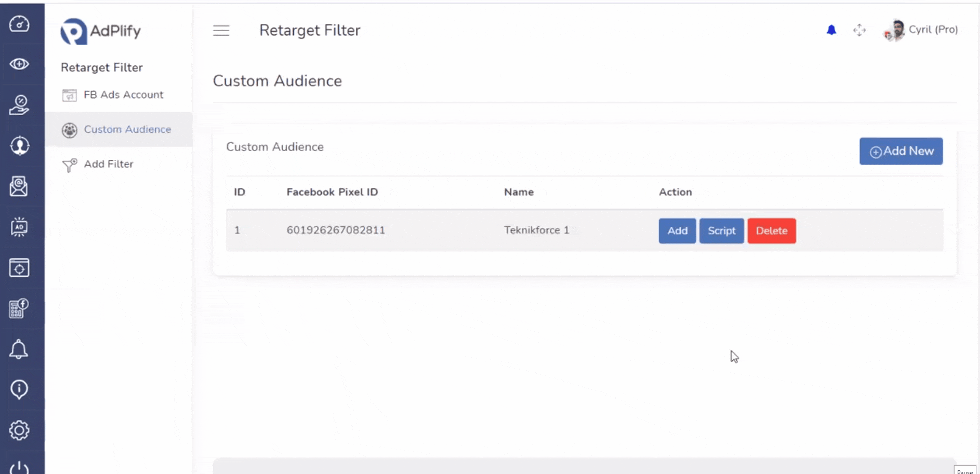Open the settings gear icon in sidebar
The width and height of the screenshot is (980, 474).
19,430
